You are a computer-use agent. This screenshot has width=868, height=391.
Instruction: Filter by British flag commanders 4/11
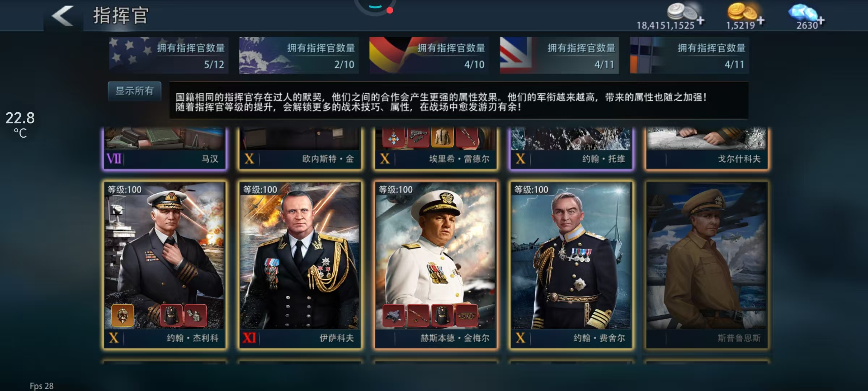(559, 55)
